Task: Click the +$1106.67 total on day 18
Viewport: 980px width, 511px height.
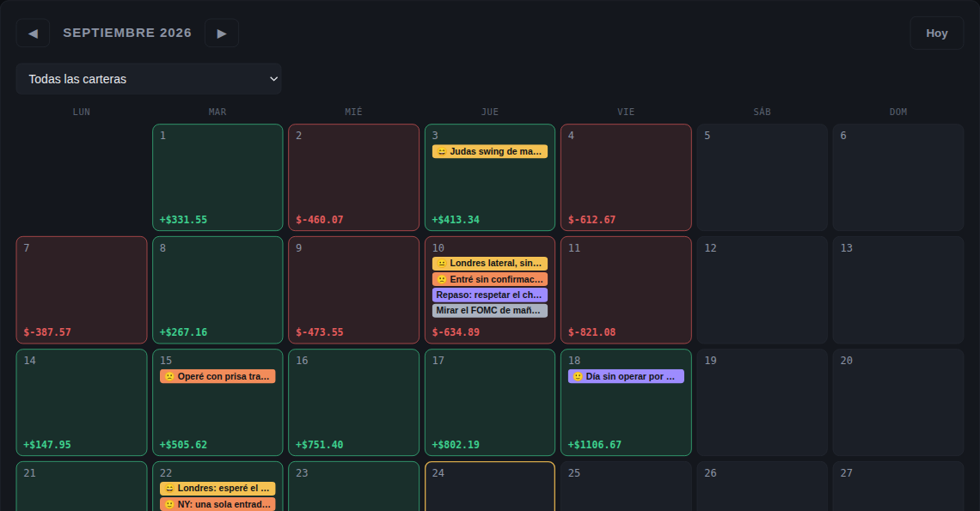Action: (x=594, y=445)
